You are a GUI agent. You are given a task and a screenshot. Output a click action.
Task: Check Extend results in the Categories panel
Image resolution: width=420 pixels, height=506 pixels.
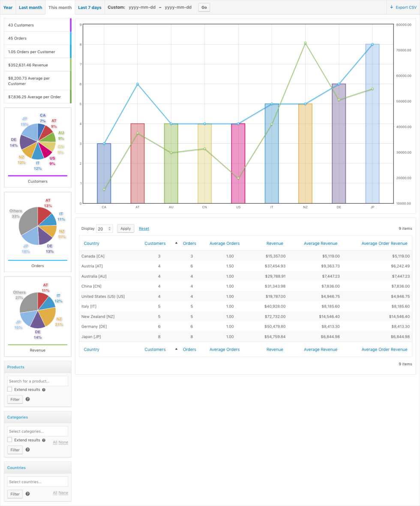(9, 440)
